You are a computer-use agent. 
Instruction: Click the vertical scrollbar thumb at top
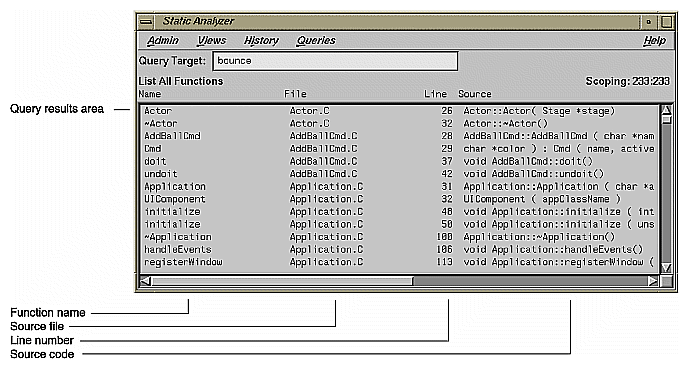click(x=666, y=119)
